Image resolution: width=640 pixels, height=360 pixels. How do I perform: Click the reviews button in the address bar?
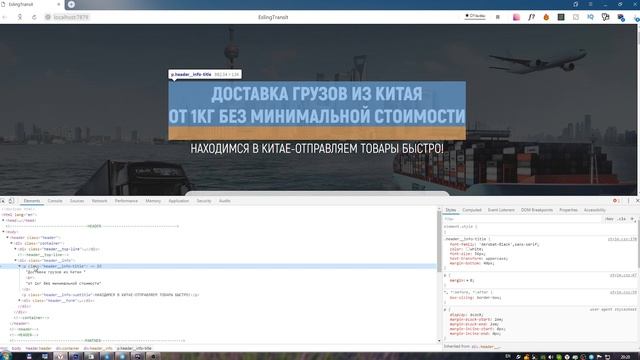point(476,16)
